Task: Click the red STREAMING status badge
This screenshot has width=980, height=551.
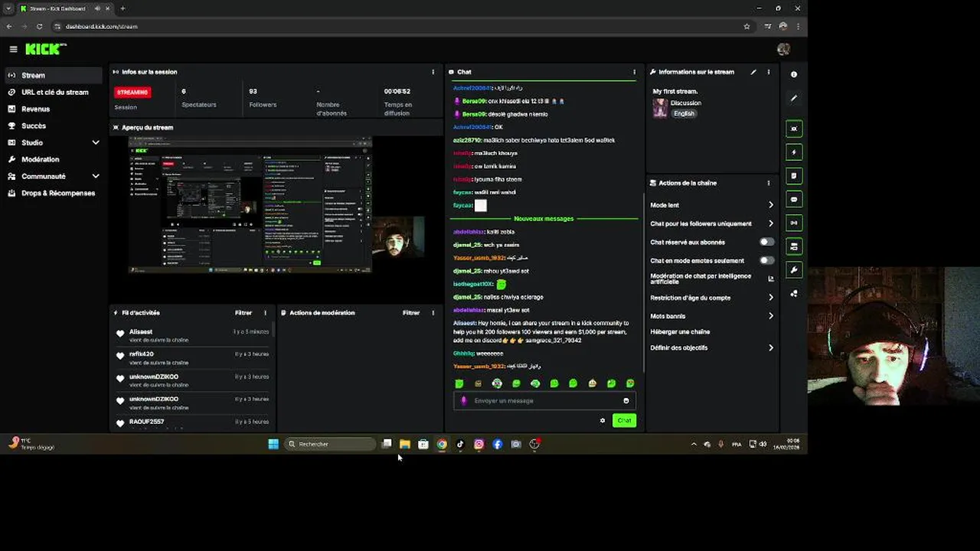Action: pyautogui.click(x=132, y=92)
